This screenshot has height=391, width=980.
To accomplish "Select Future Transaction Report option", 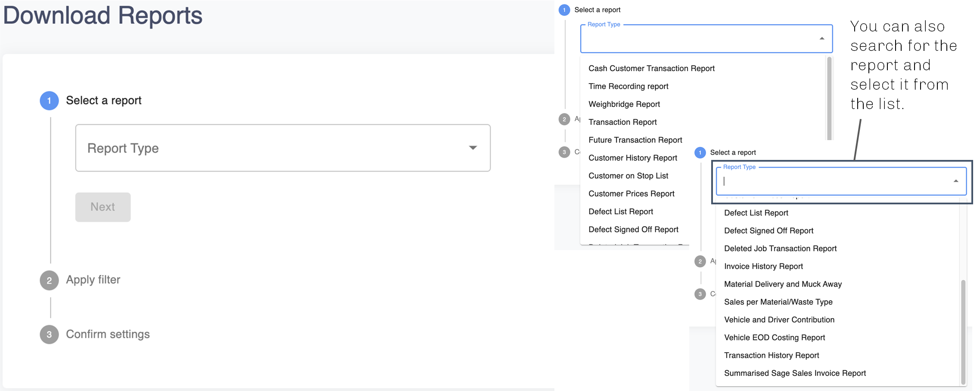I will coord(635,140).
